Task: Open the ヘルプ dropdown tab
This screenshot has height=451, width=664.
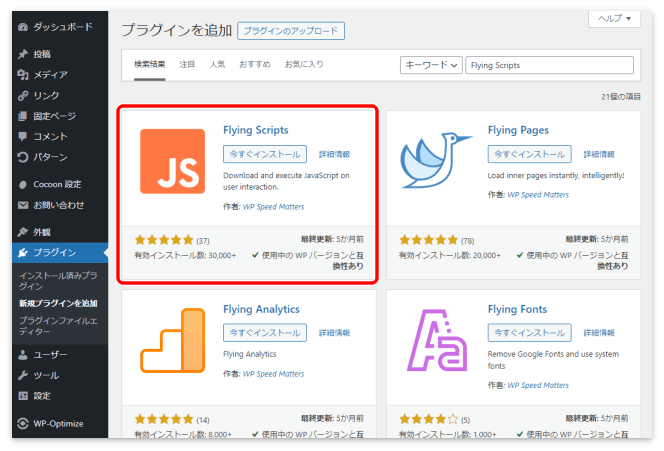Action: pyautogui.click(x=614, y=19)
